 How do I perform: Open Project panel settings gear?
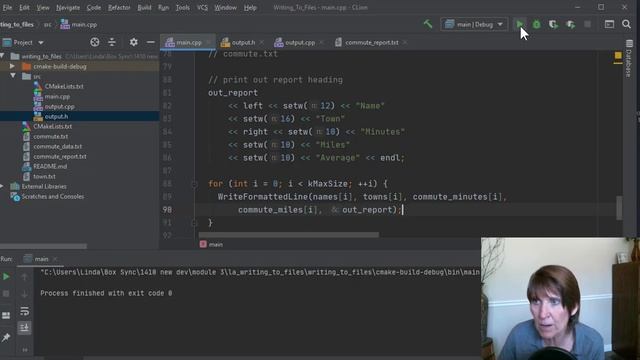133,42
